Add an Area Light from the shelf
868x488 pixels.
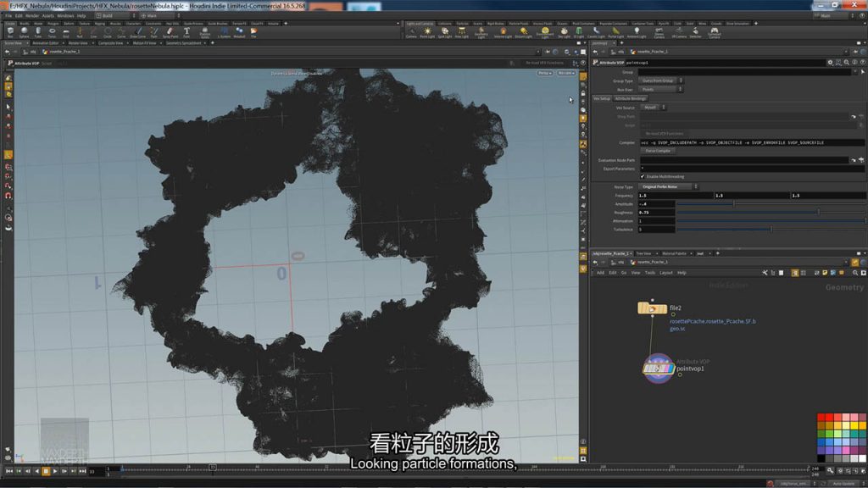pos(462,33)
